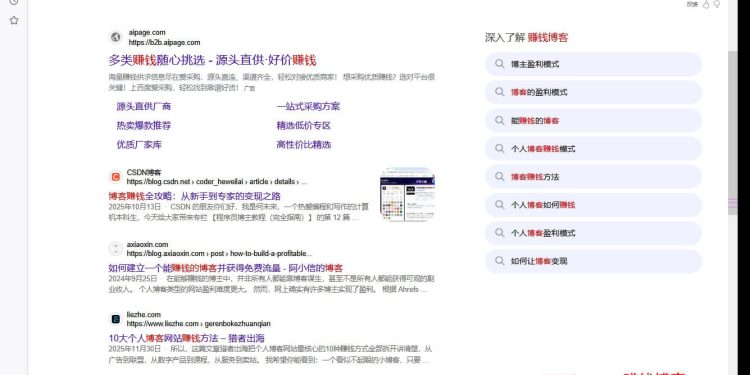Click the CSDN result thumbnail image
Viewport: 750px width, 375px height.
click(x=407, y=194)
